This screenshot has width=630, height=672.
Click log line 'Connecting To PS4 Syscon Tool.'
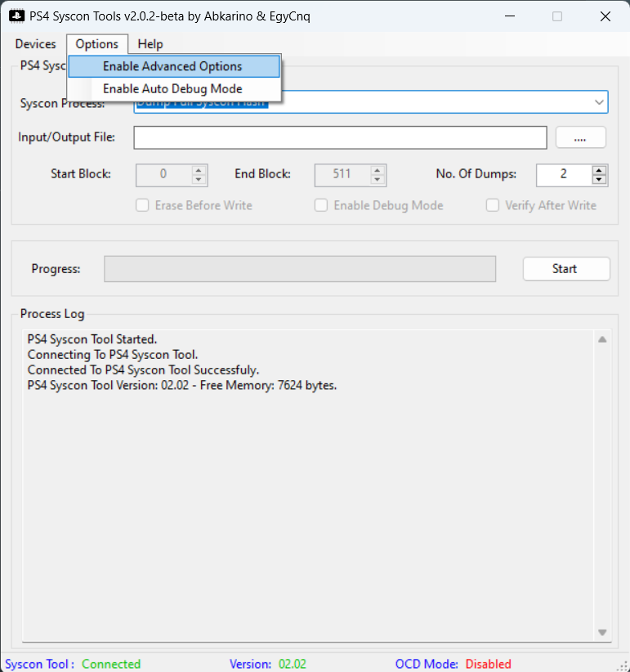113,355
